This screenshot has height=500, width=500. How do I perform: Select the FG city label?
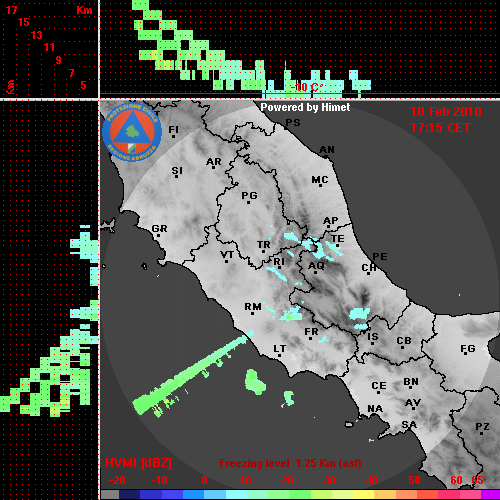click(468, 349)
